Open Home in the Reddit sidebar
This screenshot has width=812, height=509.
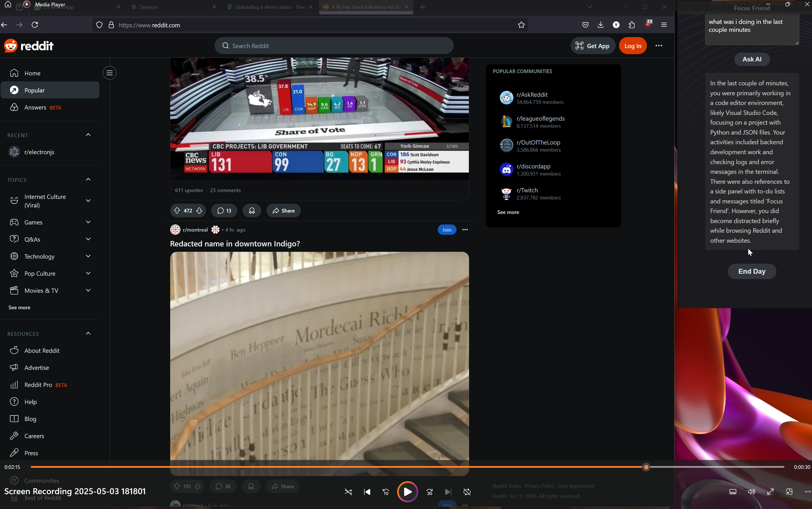tap(32, 73)
